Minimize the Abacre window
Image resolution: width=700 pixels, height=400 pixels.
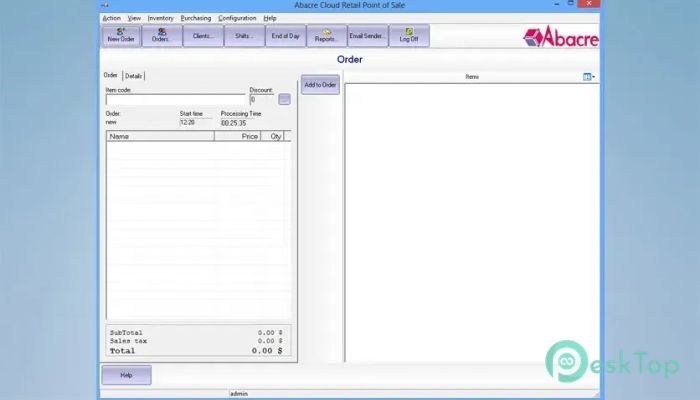(557, 4)
